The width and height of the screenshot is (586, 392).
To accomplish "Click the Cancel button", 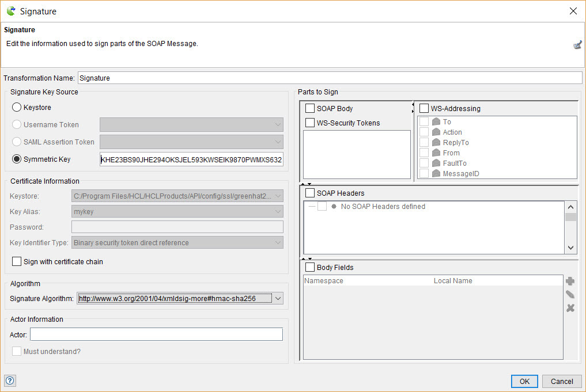I will click(x=562, y=381).
